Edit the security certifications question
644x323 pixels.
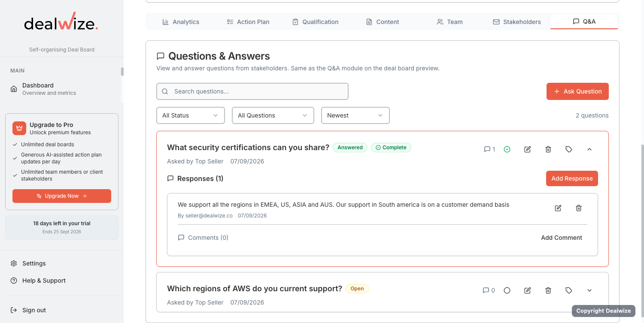pyautogui.click(x=528, y=149)
